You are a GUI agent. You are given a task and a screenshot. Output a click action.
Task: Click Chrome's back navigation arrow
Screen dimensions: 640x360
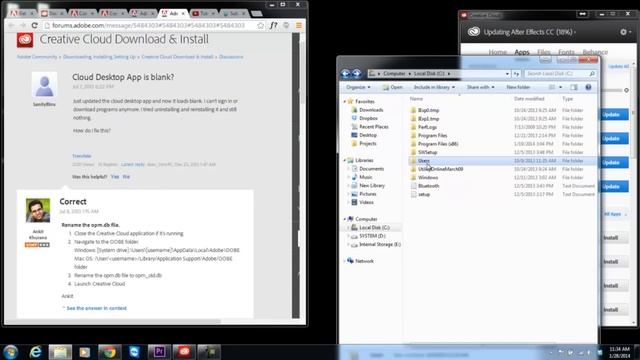pos(12,25)
